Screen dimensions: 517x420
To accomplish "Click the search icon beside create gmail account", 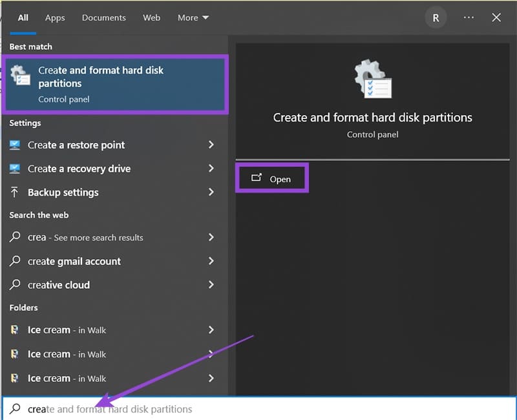I will [x=15, y=261].
